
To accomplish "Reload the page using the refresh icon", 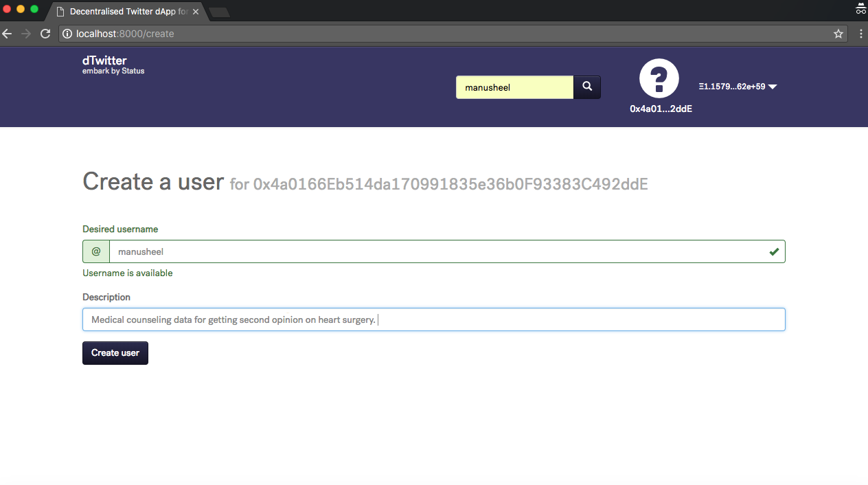I will coord(45,33).
